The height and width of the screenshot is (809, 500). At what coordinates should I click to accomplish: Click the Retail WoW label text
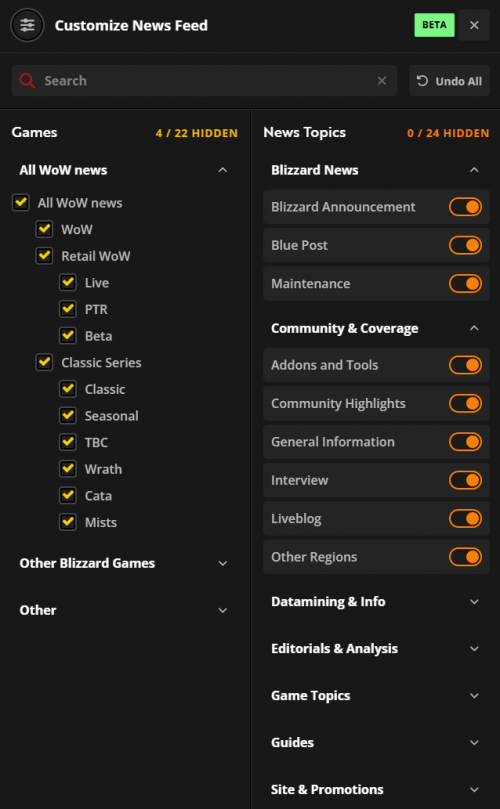tap(96, 256)
